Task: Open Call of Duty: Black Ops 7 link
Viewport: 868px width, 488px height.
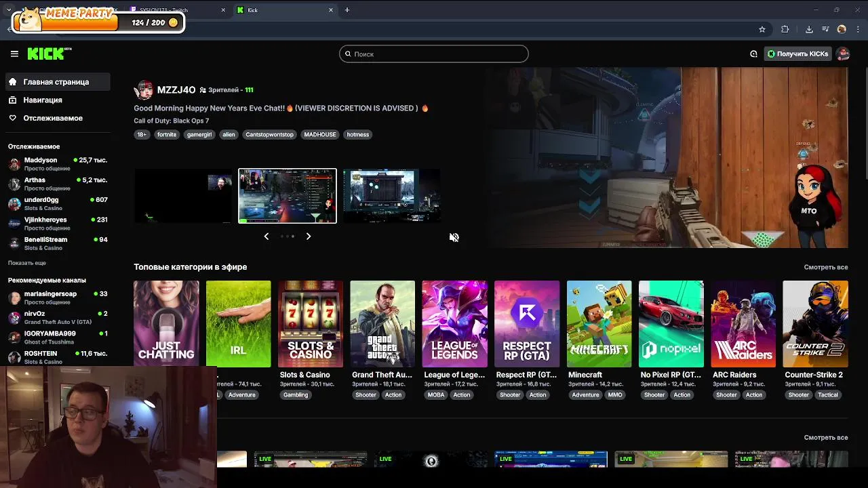Action: (172, 121)
